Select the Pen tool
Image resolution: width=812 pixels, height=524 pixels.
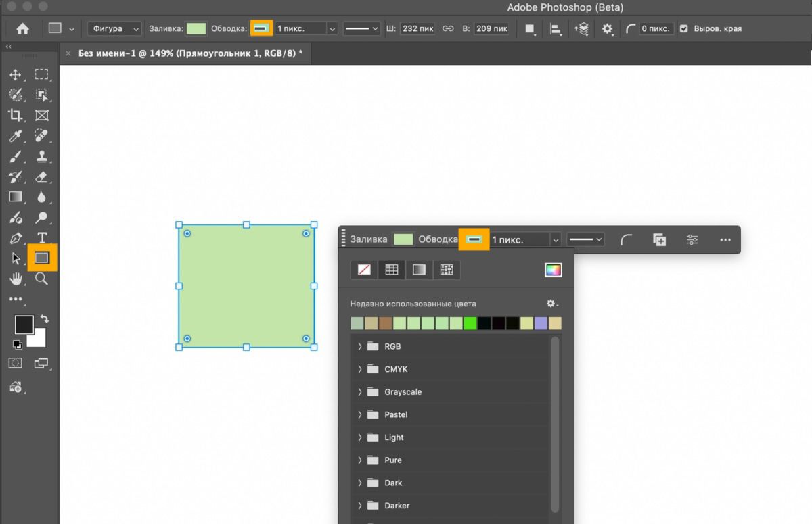16,238
